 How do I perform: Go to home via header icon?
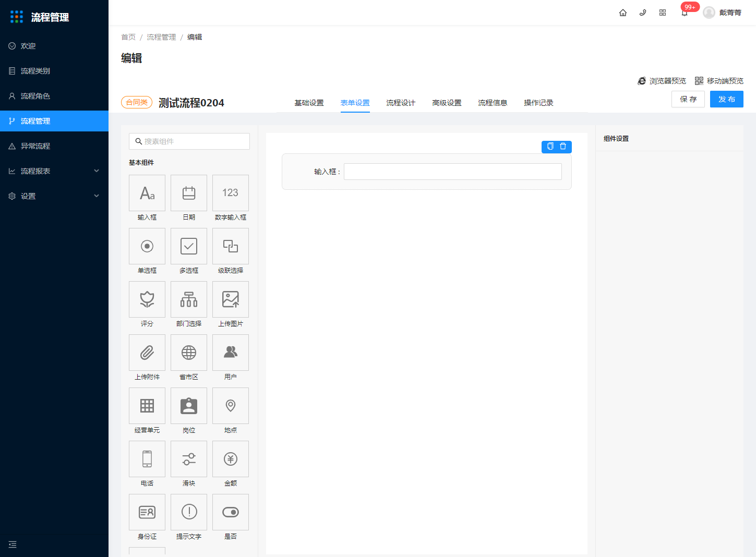point(623,13)
